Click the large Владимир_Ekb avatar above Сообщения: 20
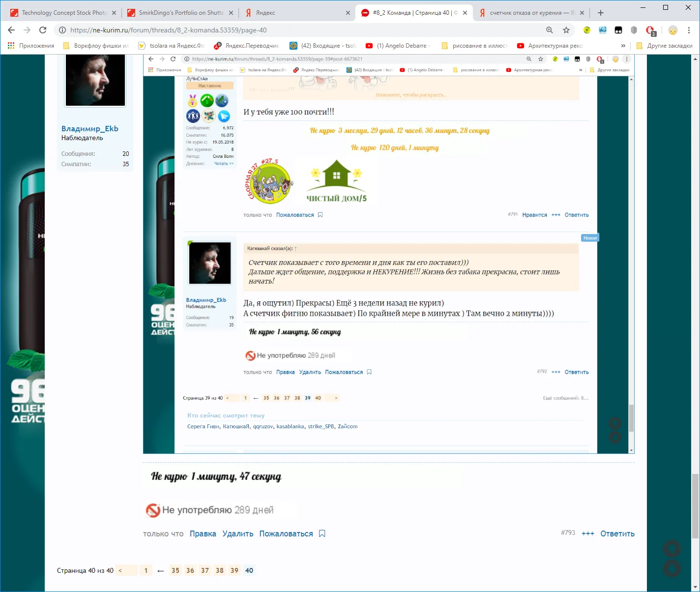Screen dimensions: 700x592 click(x=95, y=80)
